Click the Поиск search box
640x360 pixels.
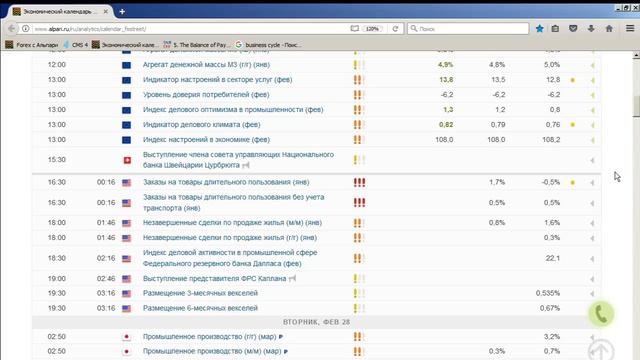(468, 29)
